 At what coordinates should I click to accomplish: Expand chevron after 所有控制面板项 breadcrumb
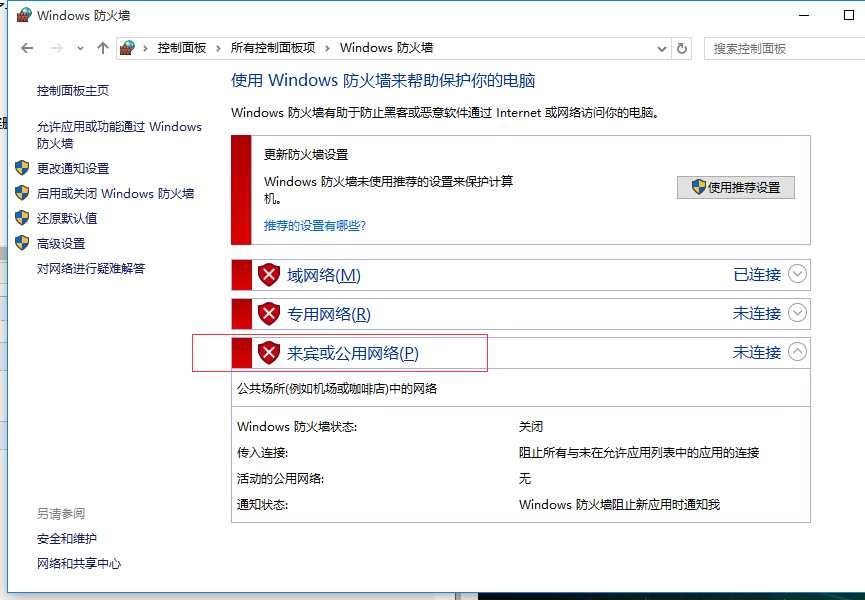click(327, 49)
